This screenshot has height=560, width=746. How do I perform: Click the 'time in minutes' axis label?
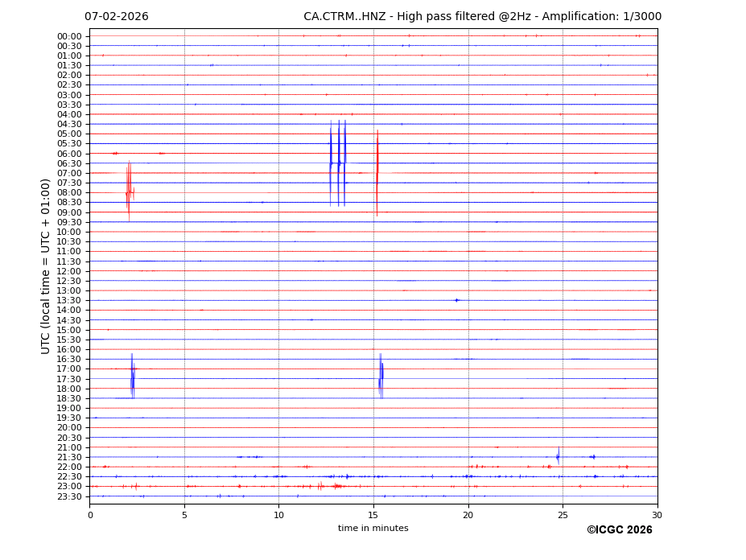point(373,529)
